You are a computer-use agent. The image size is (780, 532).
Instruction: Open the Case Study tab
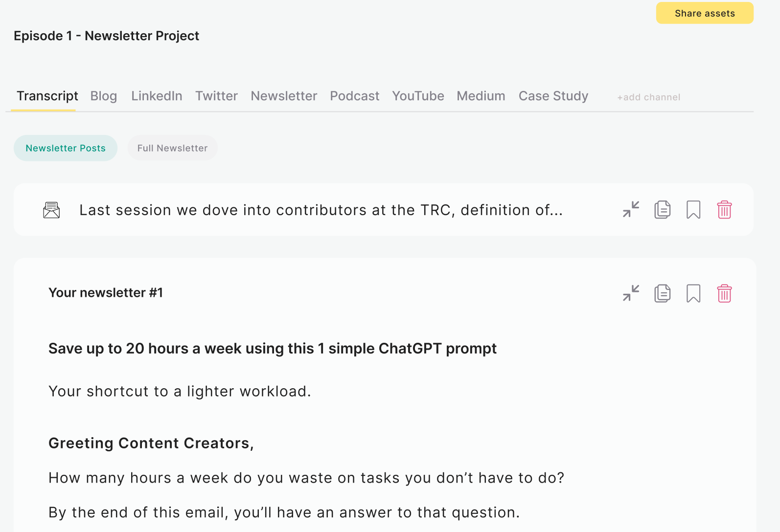(x=553, y=96)
